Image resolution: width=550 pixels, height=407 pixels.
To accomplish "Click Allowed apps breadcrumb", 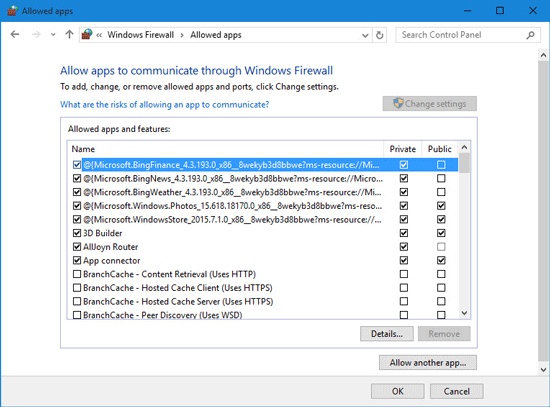I will point(216,35).
